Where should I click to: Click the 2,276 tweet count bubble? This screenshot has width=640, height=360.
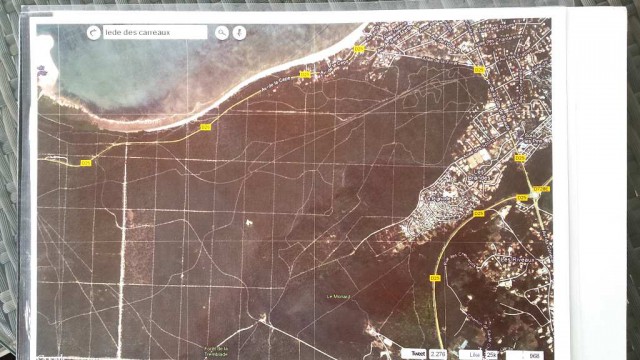(x=438, y=354)
